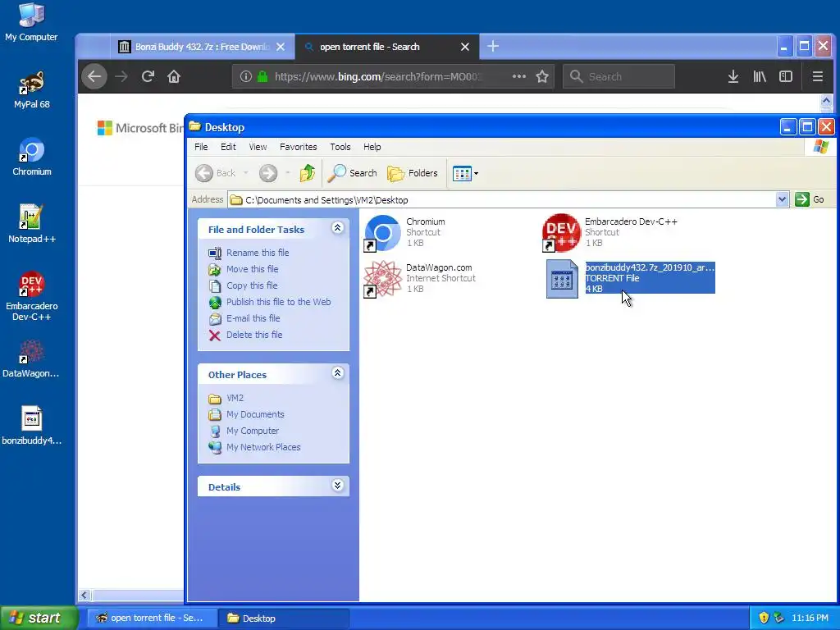Expand the Details panel
Viewport: 840px width, 630px height.
pyautogui.click(x=337, y=486)
